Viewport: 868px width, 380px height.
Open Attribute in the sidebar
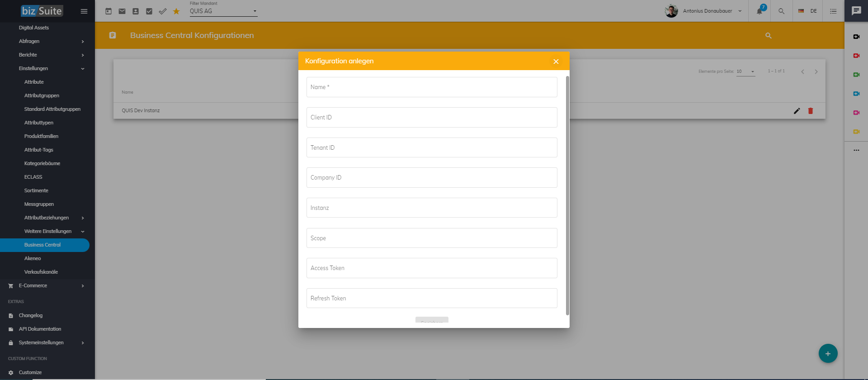coord(34,82)
